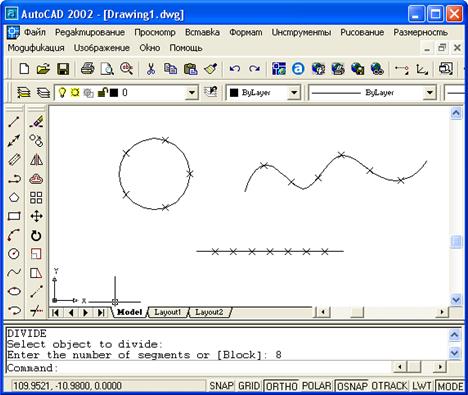Click the layer 0 black color swatch
This screenshot has width=468, height=395.
coord(114,93)
